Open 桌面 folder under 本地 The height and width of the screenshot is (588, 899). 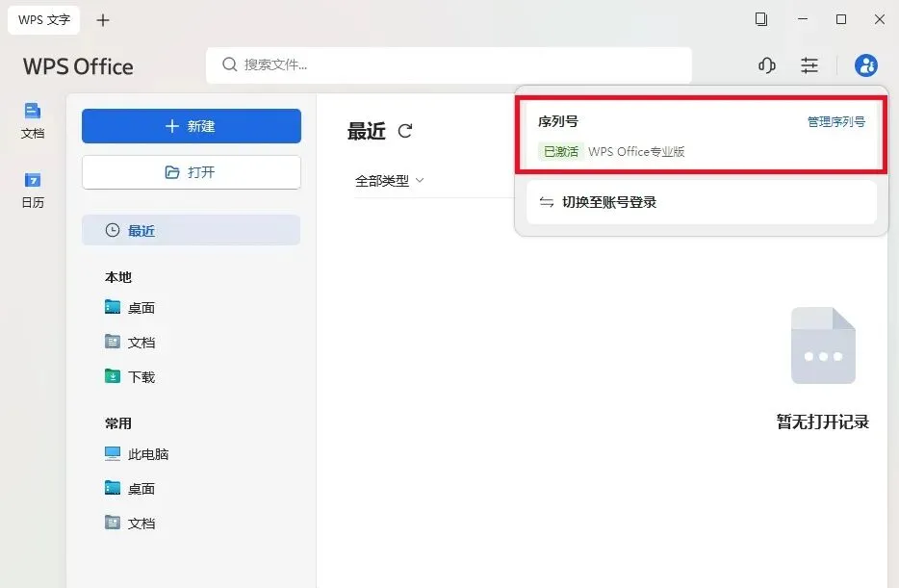[x=130, y=308]
